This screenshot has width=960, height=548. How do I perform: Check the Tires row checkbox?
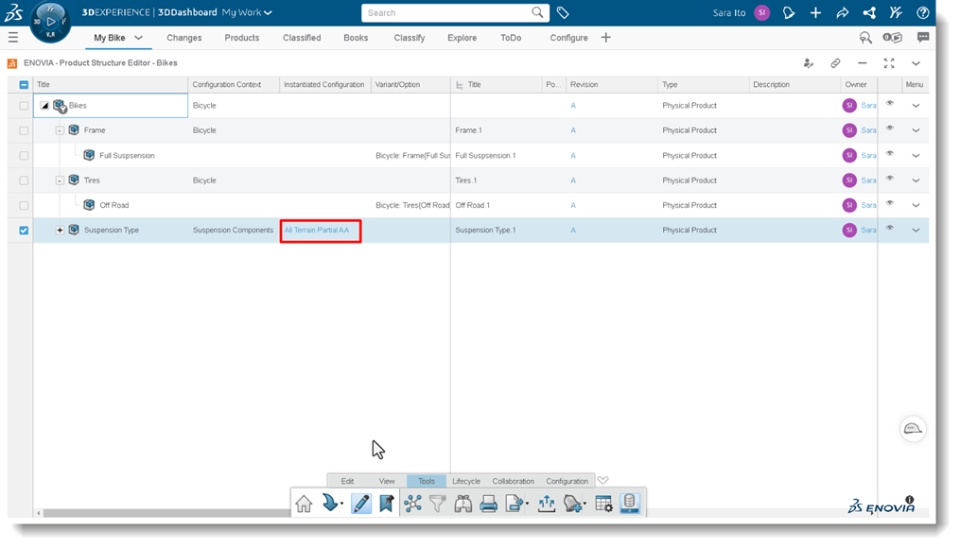click(24, 181)
